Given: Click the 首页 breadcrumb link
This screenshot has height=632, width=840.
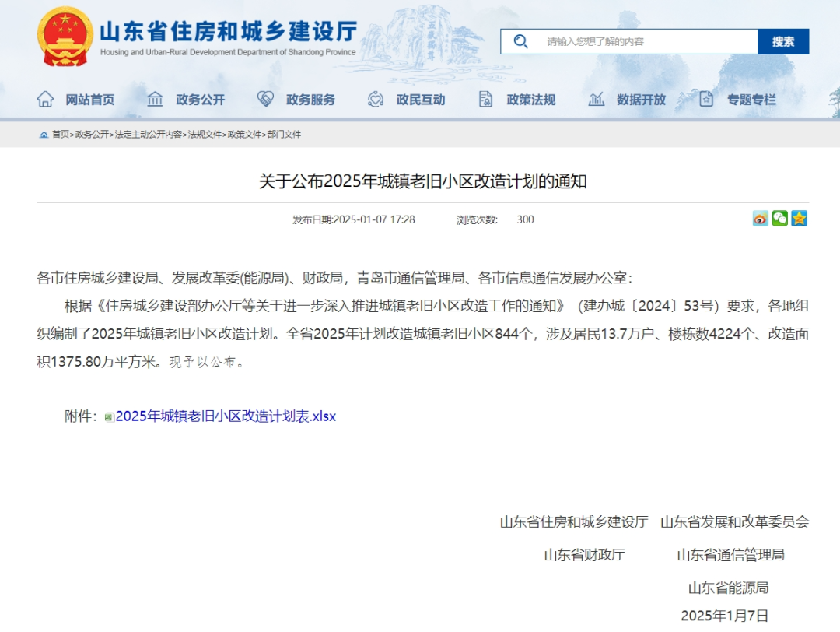Looking at the screenshot, I should [x=61, y=135].
